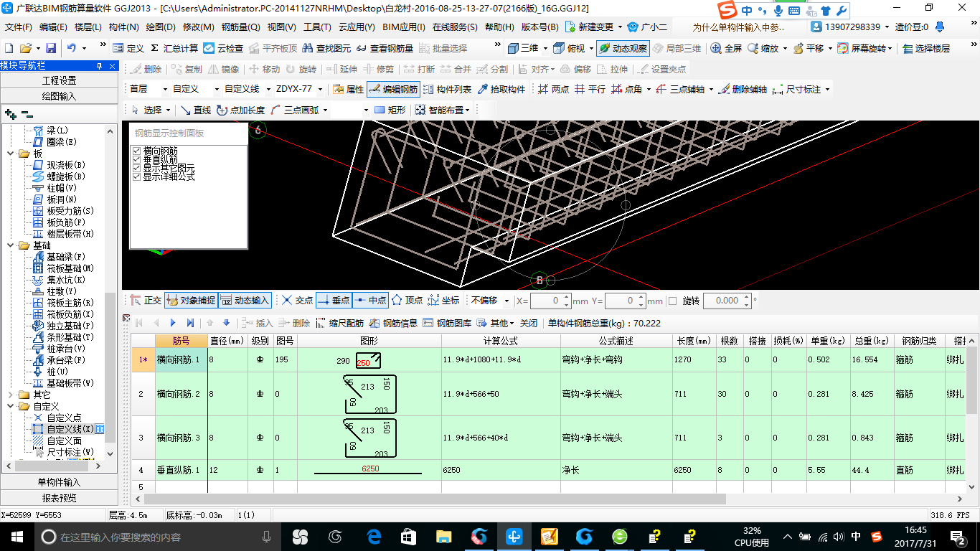Click the 单构件输入 navigation button
The image size is (980, 551).
click(59, 482)
